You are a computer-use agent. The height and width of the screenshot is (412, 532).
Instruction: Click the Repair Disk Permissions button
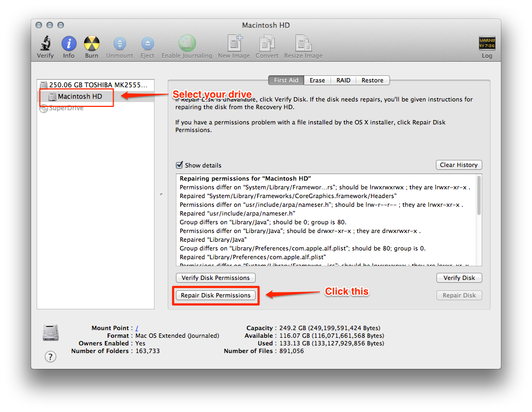(x=216, y=295)
